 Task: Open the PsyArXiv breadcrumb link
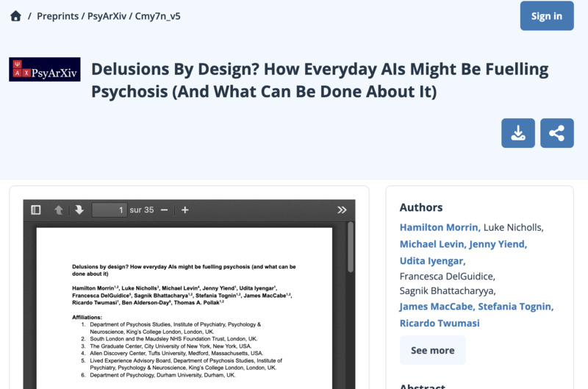tap(107, 16)
